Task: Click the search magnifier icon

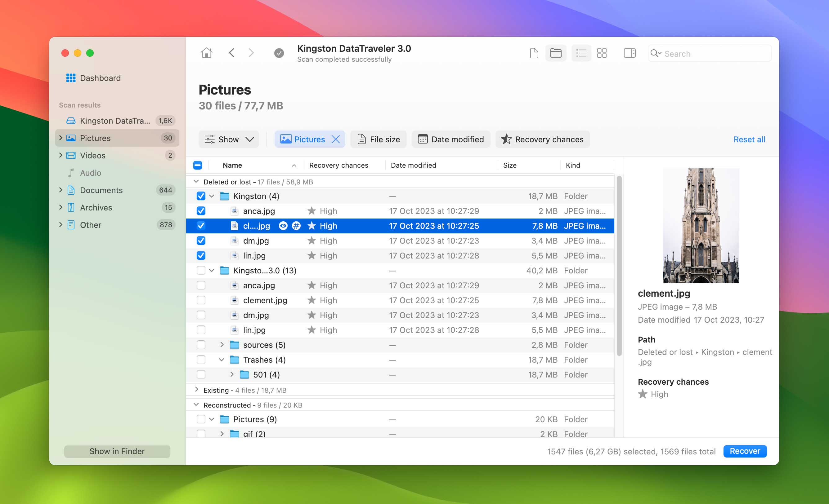Action: pyautogui.click(x=655, y=53)
